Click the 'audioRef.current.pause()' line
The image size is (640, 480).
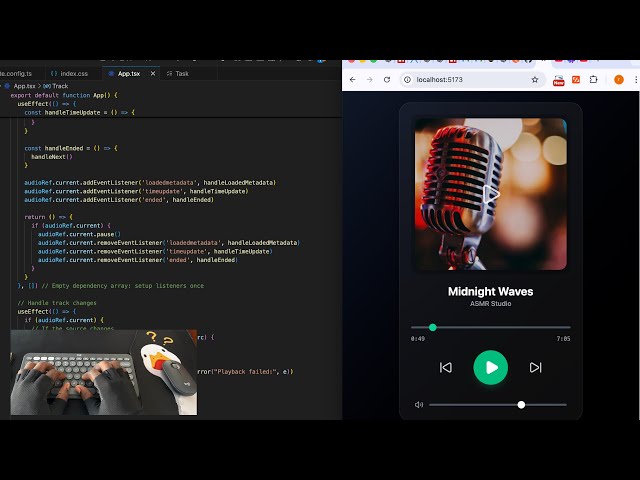tap(79, 234)
